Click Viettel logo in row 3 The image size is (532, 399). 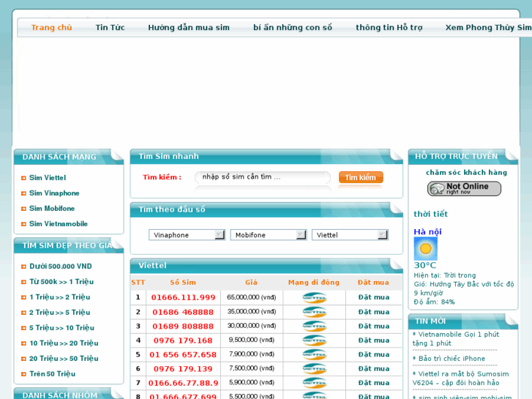click(315, 327)
